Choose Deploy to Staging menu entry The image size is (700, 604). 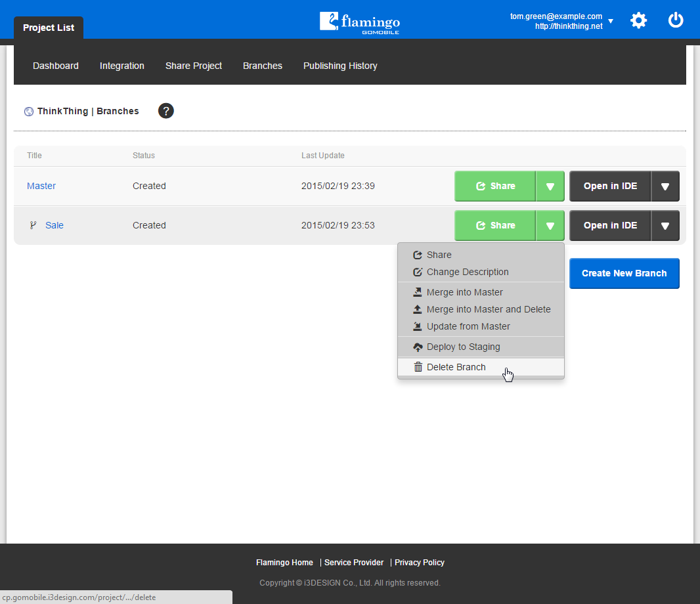pos(481,347)
